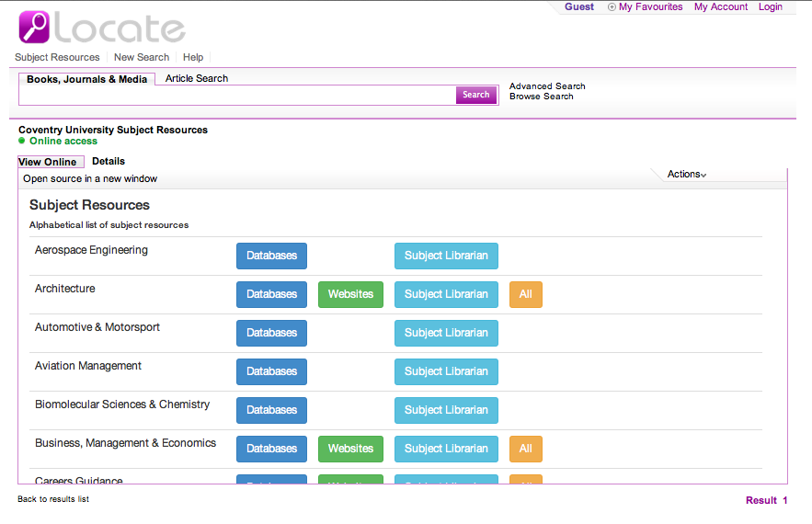The width and height of the screenshot is (812, 524).
Task: Click the plus icon beside My Favourites
Action: pyautogui.click(x=612, y=7)
